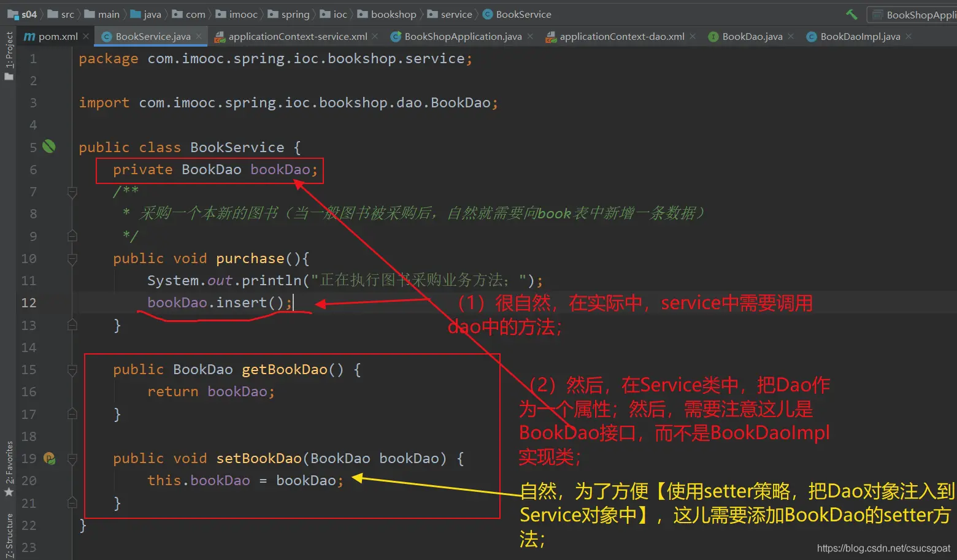
Task: Switch to the applicationContext-service.xml tab
Action: (x=298, y=37)
